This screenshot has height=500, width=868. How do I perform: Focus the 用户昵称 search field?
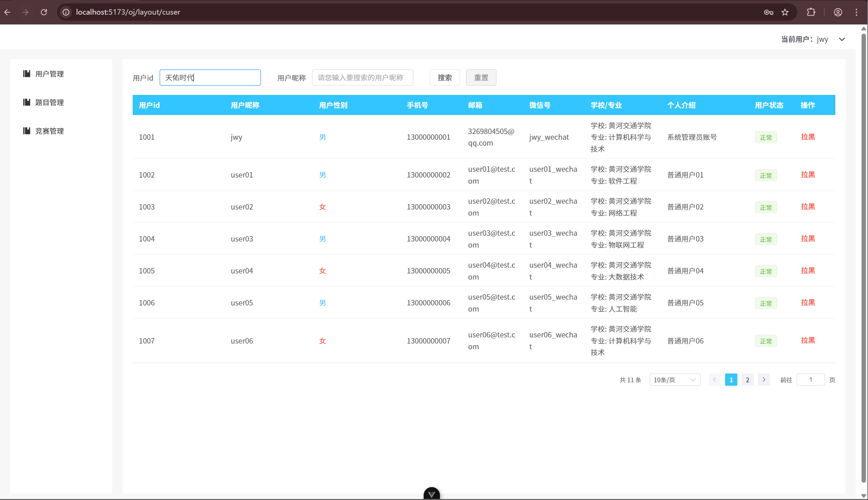pyautogui.click(x=362, y=78)
